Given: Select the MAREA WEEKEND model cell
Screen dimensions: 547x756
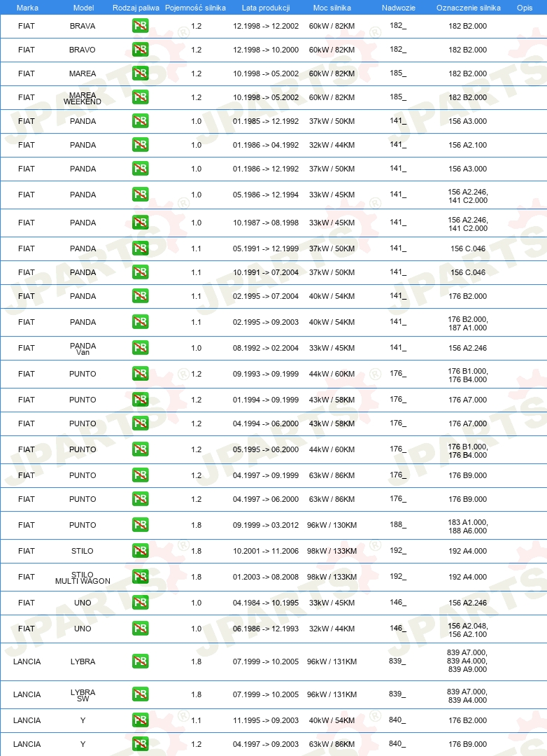Looking at the screenshot, I should click(x=83, y=99).
